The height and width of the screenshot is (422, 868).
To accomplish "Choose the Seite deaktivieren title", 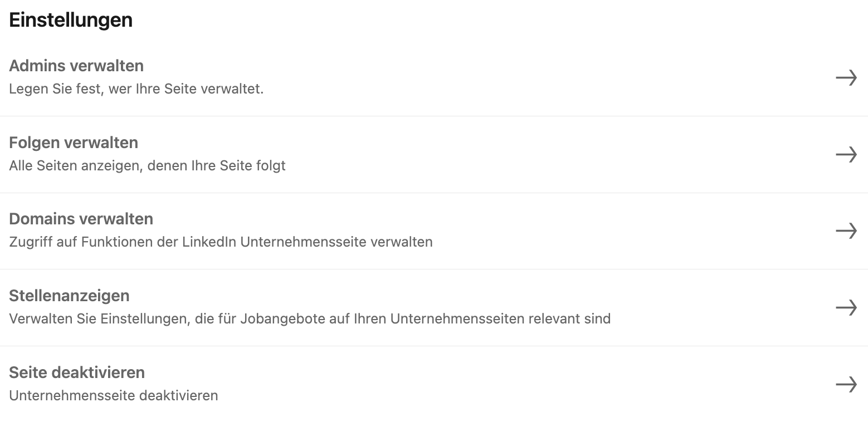I will pos(77,372).
